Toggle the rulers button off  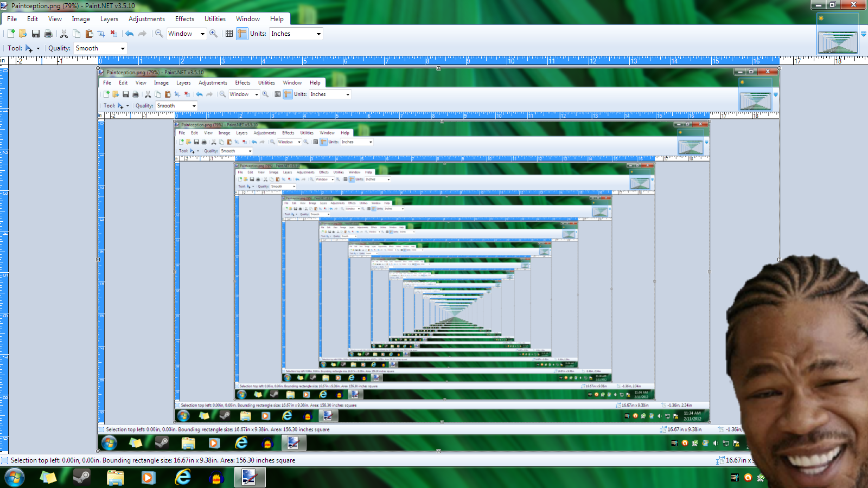(242, 34)
